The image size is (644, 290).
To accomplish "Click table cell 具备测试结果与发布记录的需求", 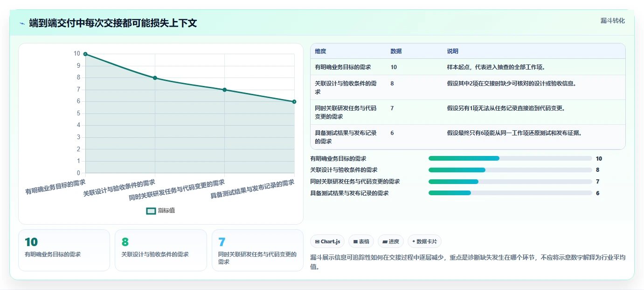I will pyautogui.click(x=346, y=137).
